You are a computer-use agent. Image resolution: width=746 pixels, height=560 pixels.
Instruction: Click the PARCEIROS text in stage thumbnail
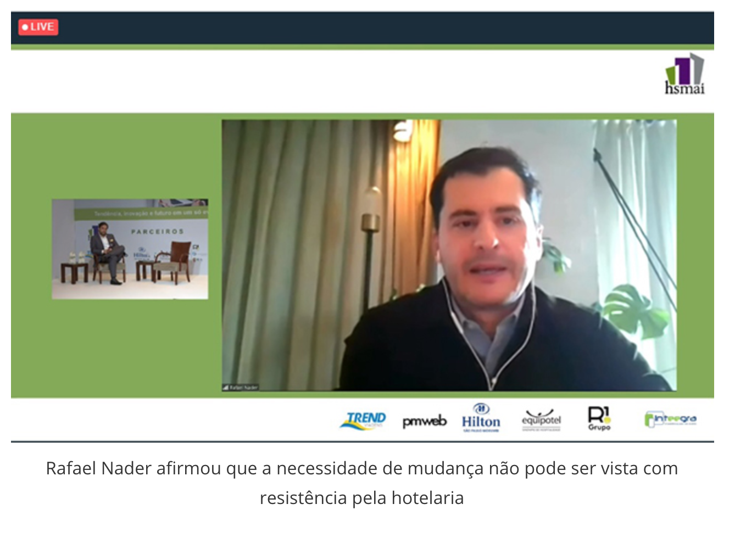click(x=157, y=232)
